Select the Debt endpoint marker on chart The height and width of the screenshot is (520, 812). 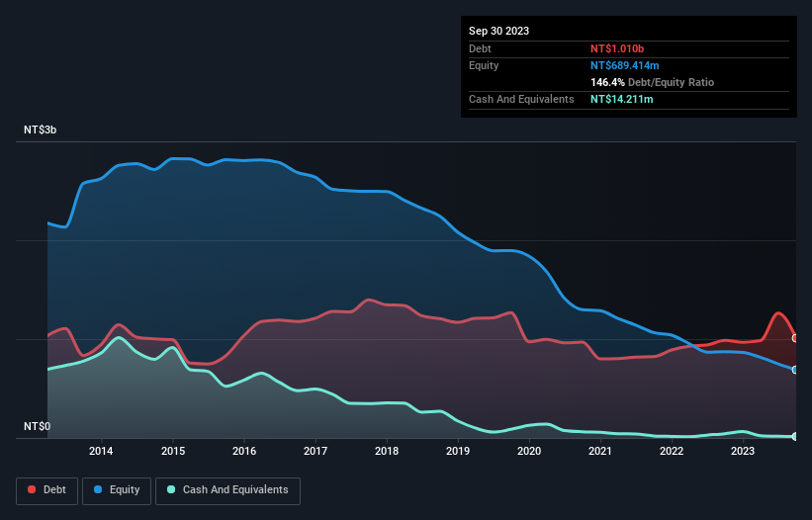pyautogui.click(x=795, y=338)
